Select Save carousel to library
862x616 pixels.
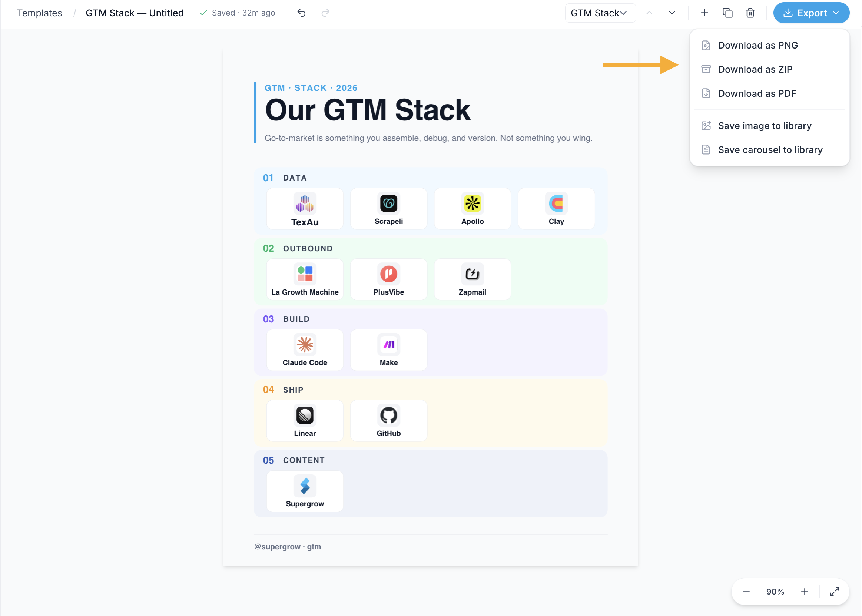click(x=770, y=150)
